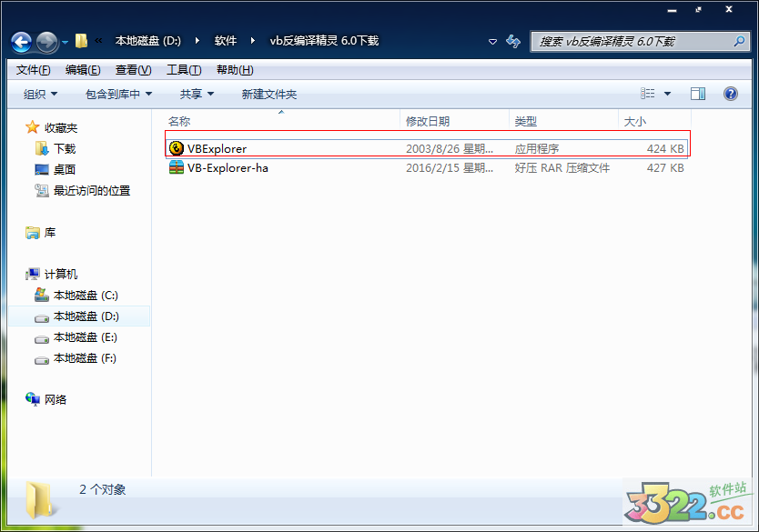
Task: Click the 应用程序 type cell
Action: [x=537, y=148]
